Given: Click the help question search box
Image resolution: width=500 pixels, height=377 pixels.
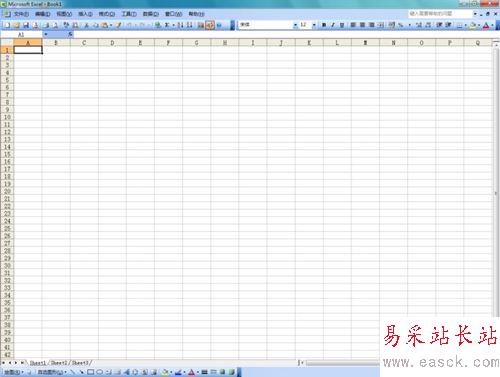Looking at the screenshot, I should coord(440,14).
